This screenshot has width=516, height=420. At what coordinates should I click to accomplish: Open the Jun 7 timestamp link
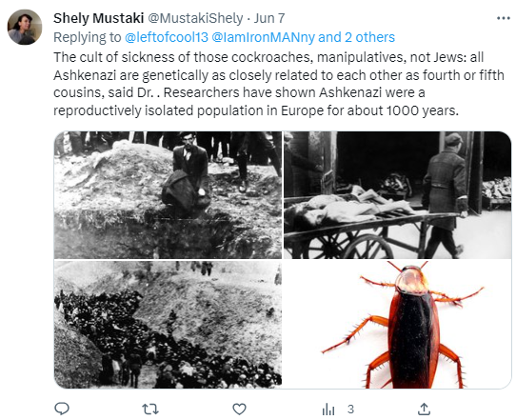click(x=269, y=18)
